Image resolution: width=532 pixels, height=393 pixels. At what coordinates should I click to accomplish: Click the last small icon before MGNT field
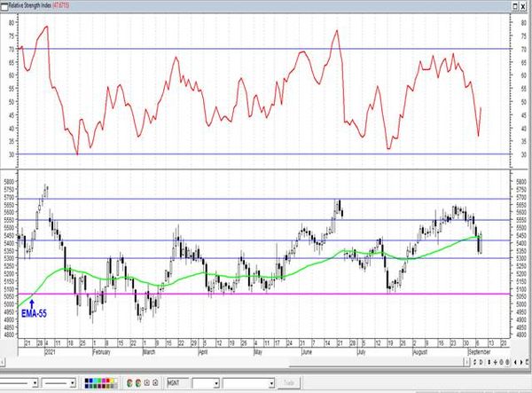pyautogui.click(x=155, y=382)
